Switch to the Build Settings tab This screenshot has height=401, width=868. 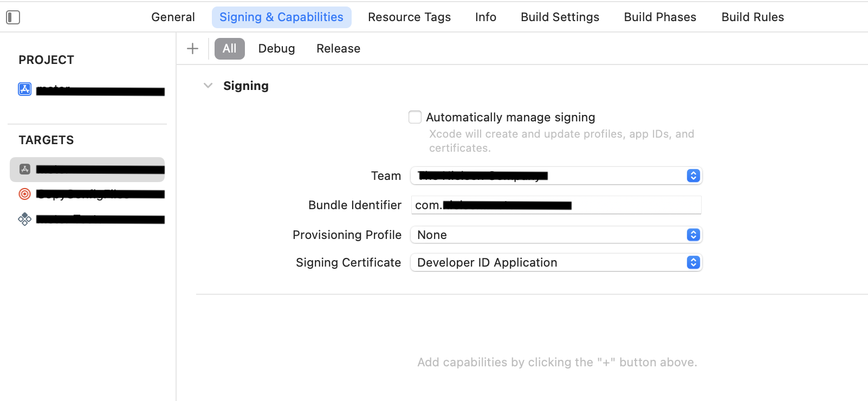pos(560,17)
